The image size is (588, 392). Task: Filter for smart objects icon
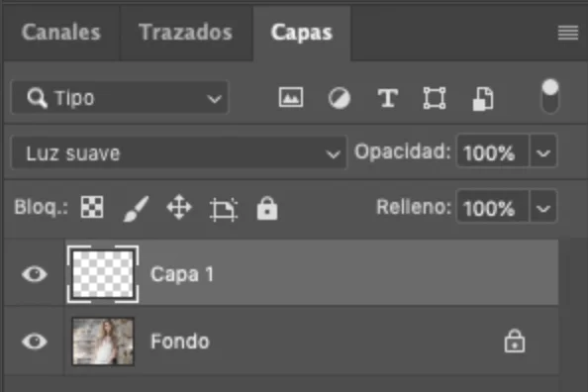point(483,99)
